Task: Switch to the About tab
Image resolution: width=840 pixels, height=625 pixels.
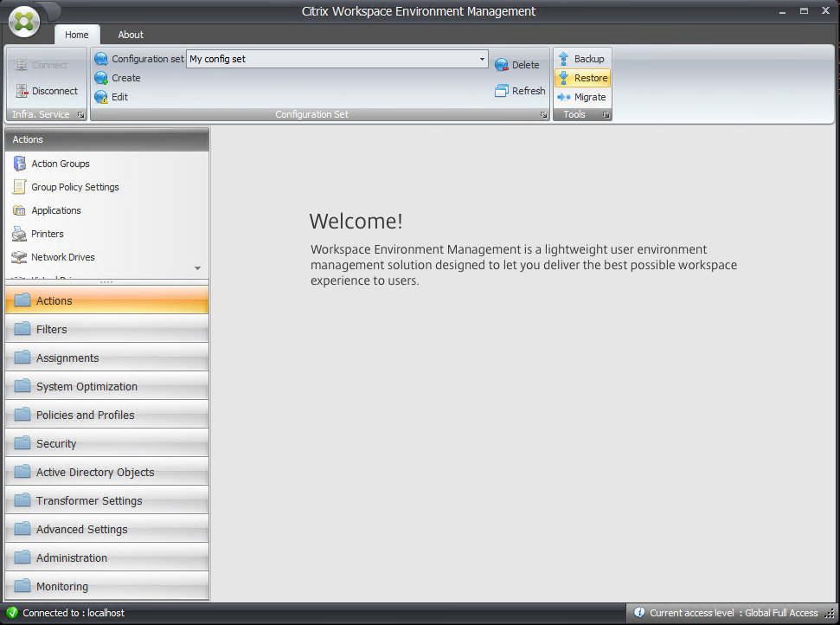Action: [130, 35]
